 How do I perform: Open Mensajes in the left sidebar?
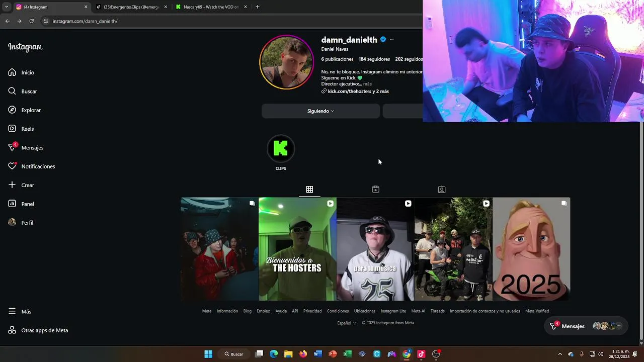(26, 147)
